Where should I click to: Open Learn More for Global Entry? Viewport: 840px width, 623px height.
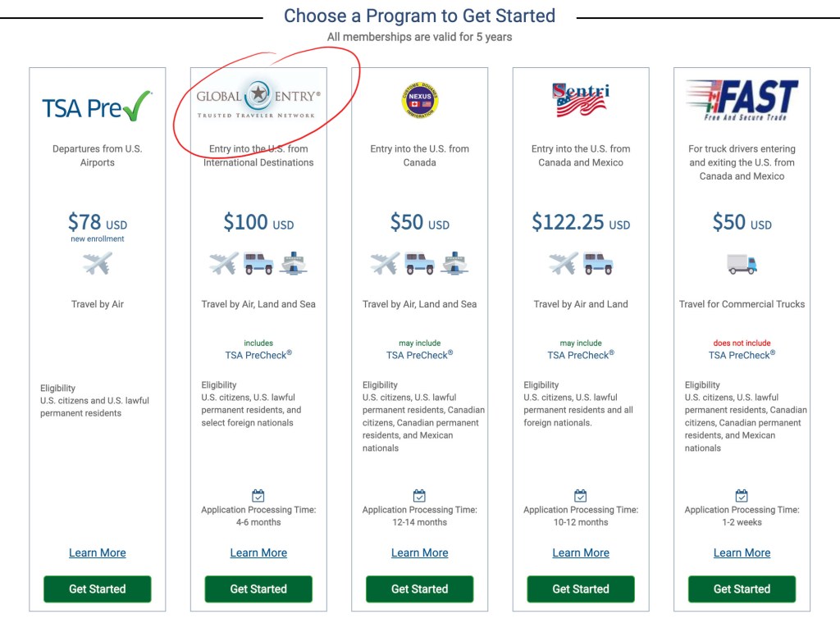(x=258, y=553)
